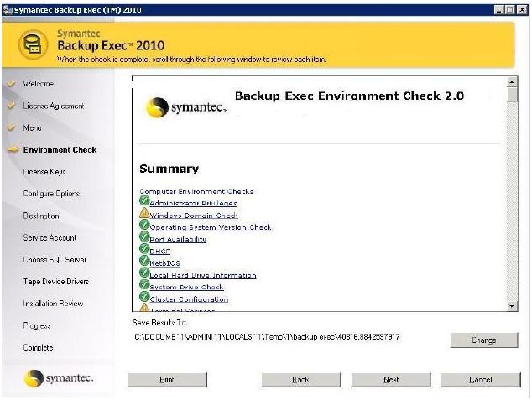Open the Local Hard Drive Information link
The image size is (532, 400).
pos(203,275)
